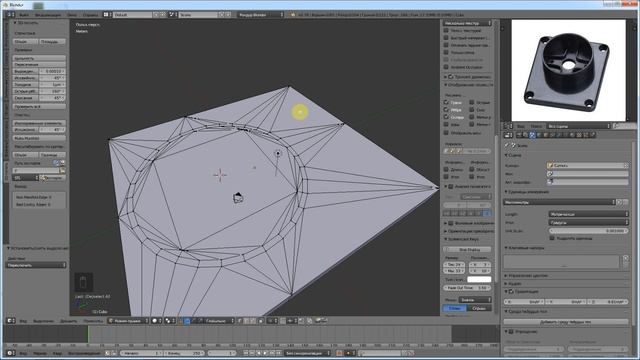This screenshot has height=360, width=640.
Task: Enable the Ambient Occlusion checkbox
Action: point(446,67)
